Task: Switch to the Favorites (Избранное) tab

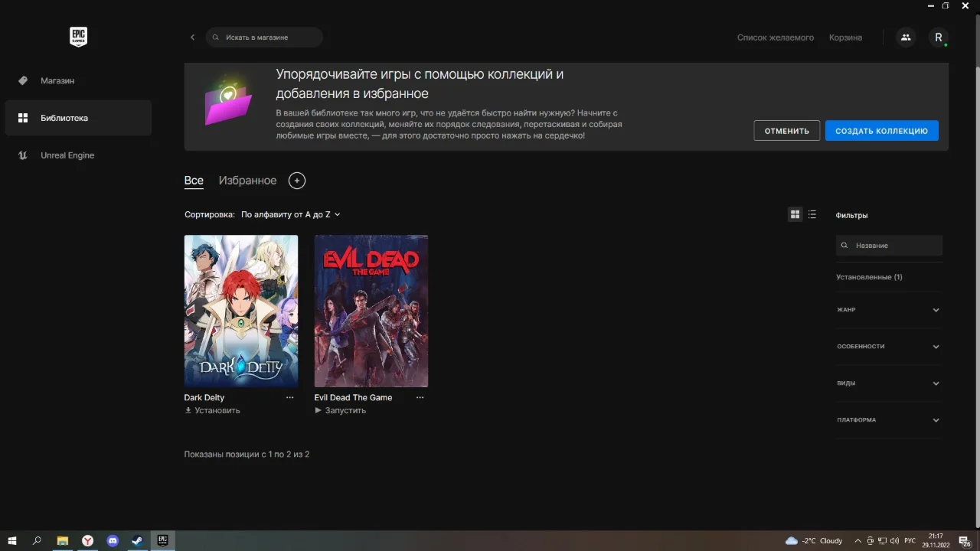Action: click(247, 181)
